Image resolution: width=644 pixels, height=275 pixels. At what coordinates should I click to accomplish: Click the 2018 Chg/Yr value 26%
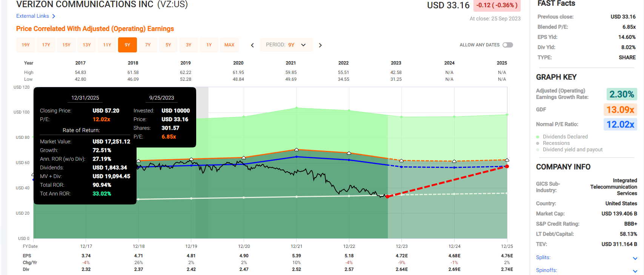coord(138,263)
